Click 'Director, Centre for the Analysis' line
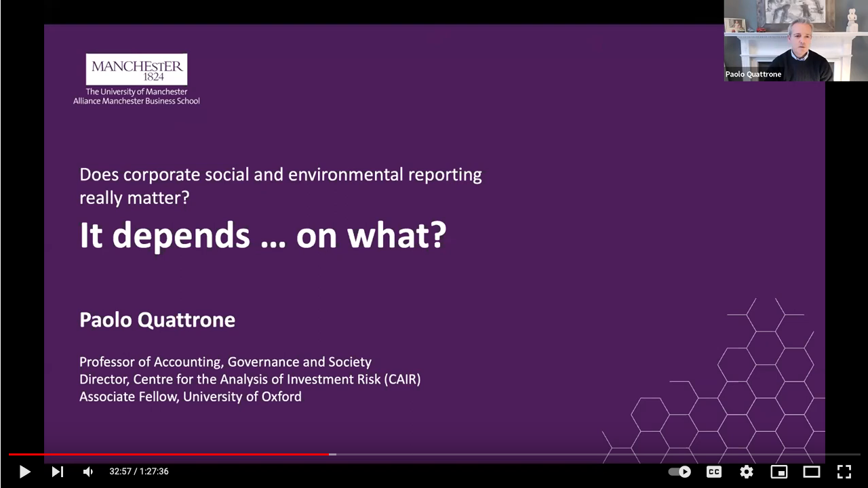Screen dimensions: 868x488 (250, 380)
